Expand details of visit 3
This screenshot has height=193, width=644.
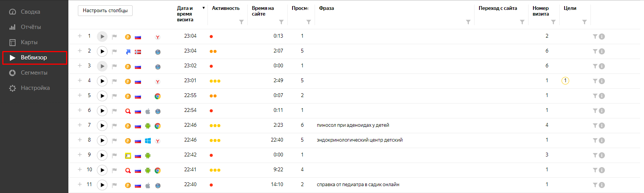pos(80,65)
